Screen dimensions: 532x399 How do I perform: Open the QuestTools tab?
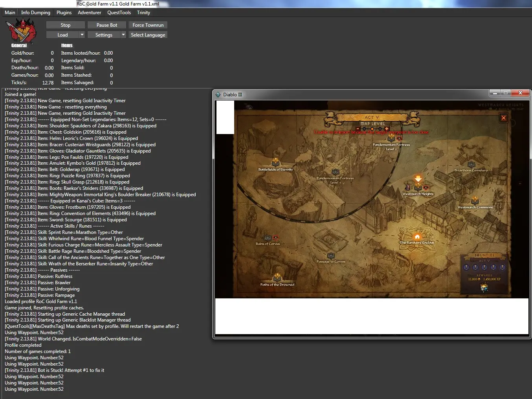119,13
